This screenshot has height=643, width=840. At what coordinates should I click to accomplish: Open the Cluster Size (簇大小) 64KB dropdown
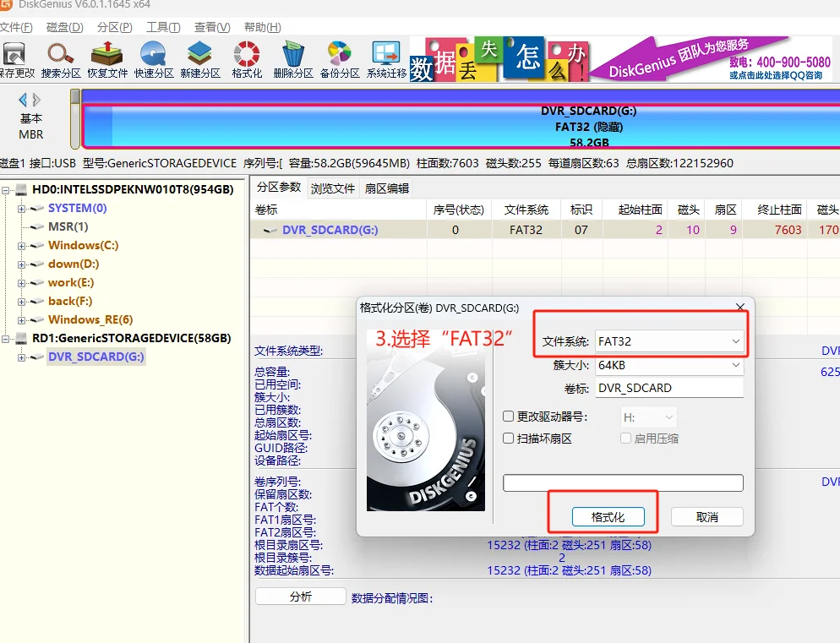pyautogui.click(x=669, y=366)
